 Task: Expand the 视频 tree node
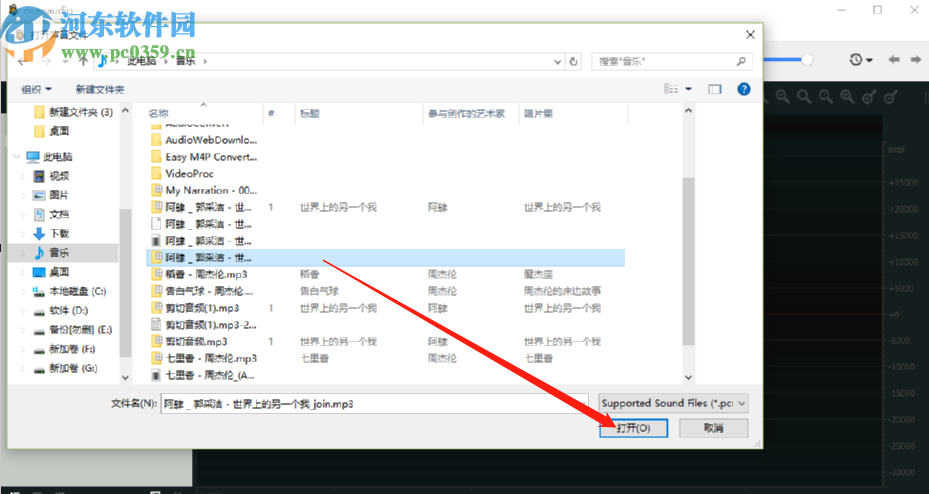click(x=23, y=176)
